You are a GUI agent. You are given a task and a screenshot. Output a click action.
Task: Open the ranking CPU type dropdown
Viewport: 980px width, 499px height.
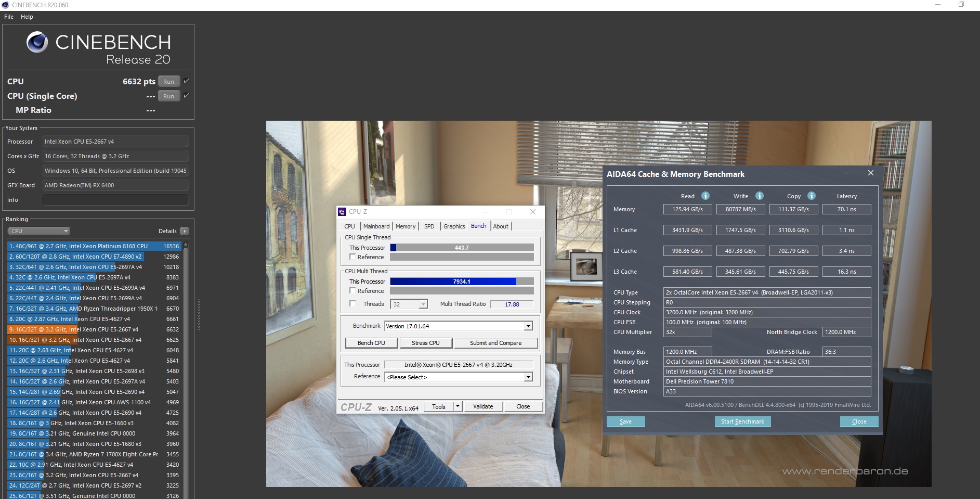(38, 231)
